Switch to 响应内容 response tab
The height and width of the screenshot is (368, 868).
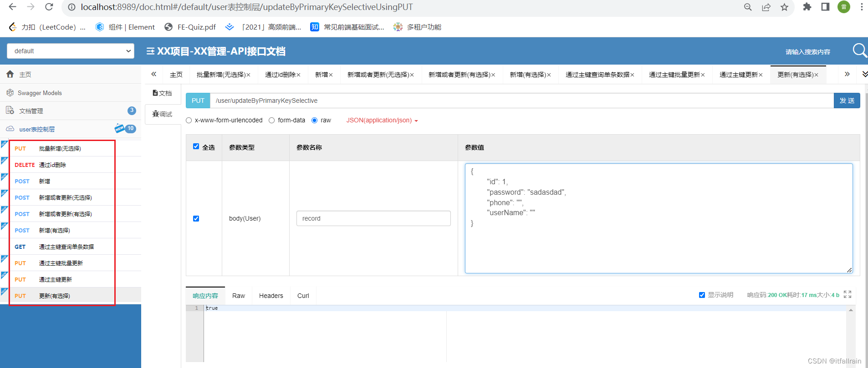[x=205, y=296]
